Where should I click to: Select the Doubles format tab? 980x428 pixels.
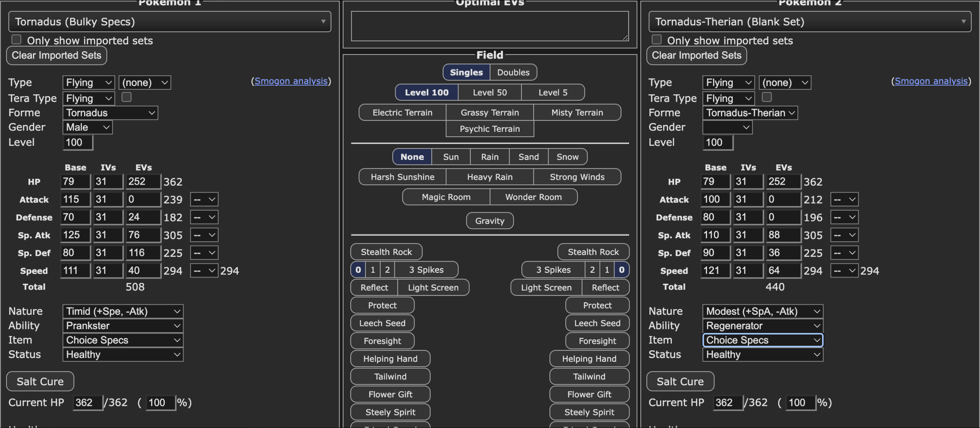click(513, 72)
